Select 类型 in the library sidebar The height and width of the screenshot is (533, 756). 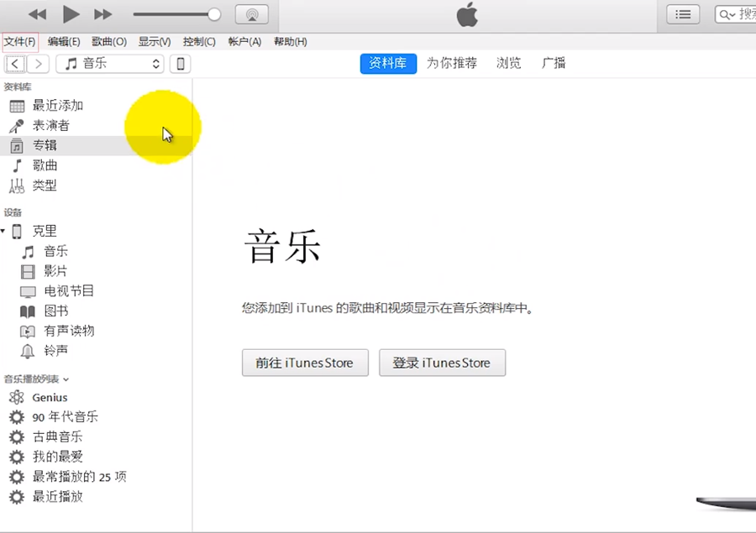pos(96,186)
